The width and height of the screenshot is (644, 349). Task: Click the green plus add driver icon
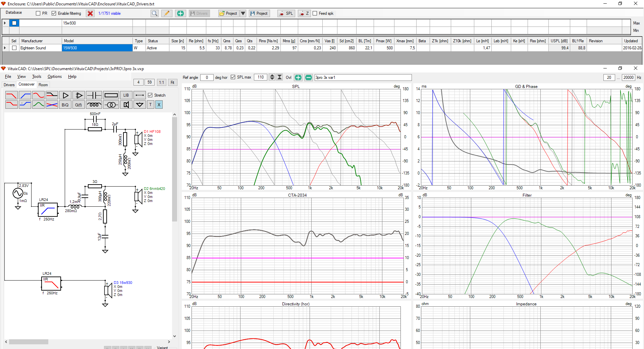coord(180,13)
